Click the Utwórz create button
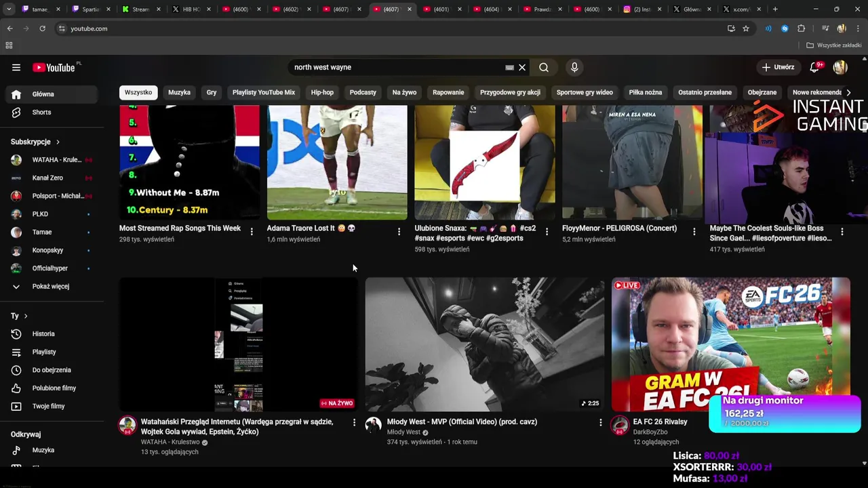Screen dimensions: 868x488 [x=777, y=67]
